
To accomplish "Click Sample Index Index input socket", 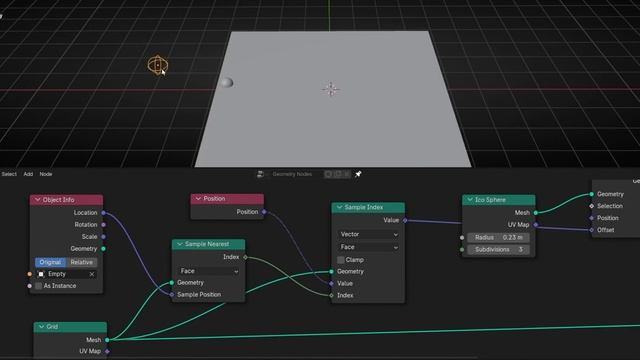I will (331, 295).
